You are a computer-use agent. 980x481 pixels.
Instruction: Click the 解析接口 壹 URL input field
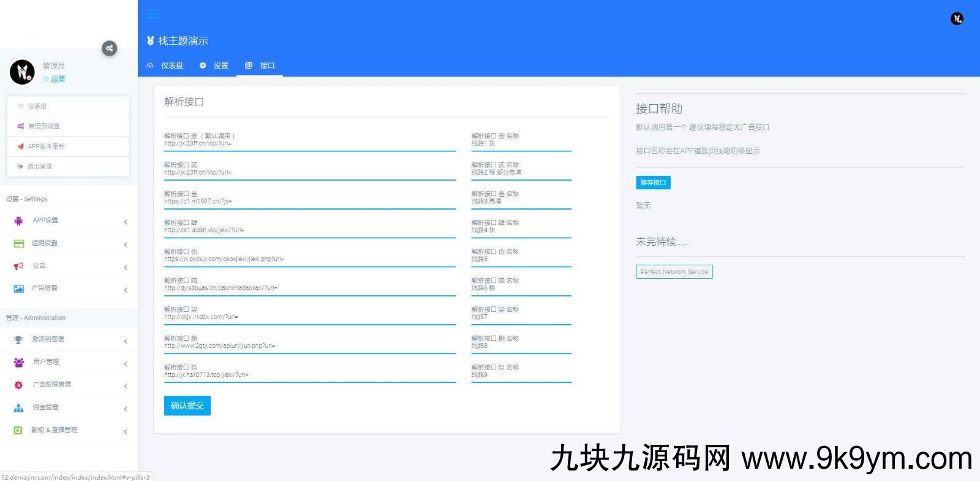(309, 144)
